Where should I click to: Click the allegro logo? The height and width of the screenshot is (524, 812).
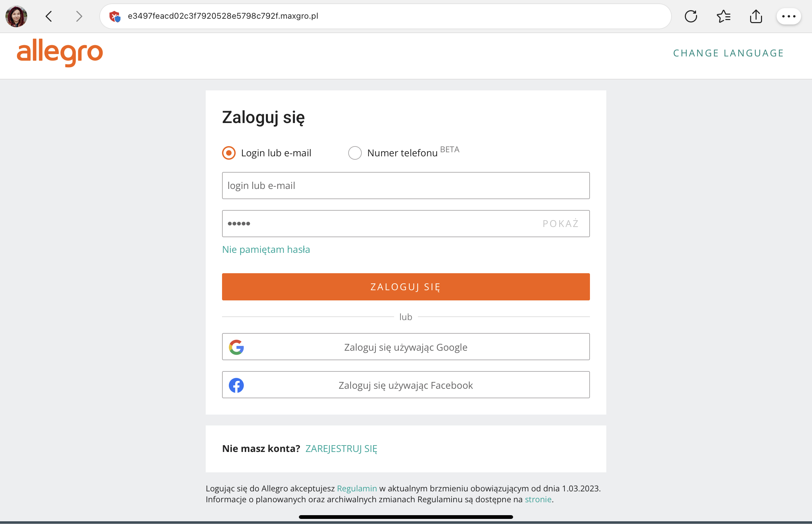pos(60,53)
